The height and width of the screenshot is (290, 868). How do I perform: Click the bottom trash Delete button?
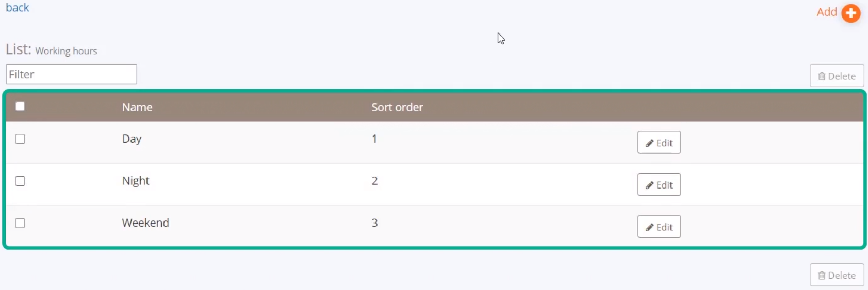[837, 275]
